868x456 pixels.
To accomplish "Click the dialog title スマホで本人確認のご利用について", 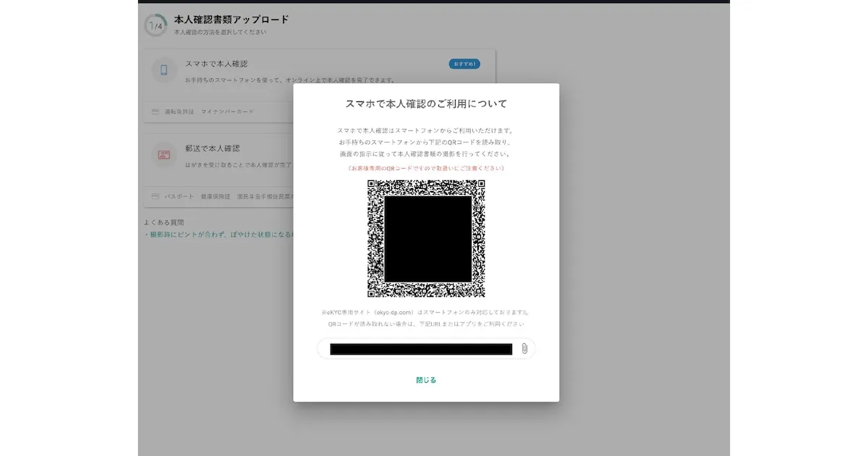I will 426,104.
